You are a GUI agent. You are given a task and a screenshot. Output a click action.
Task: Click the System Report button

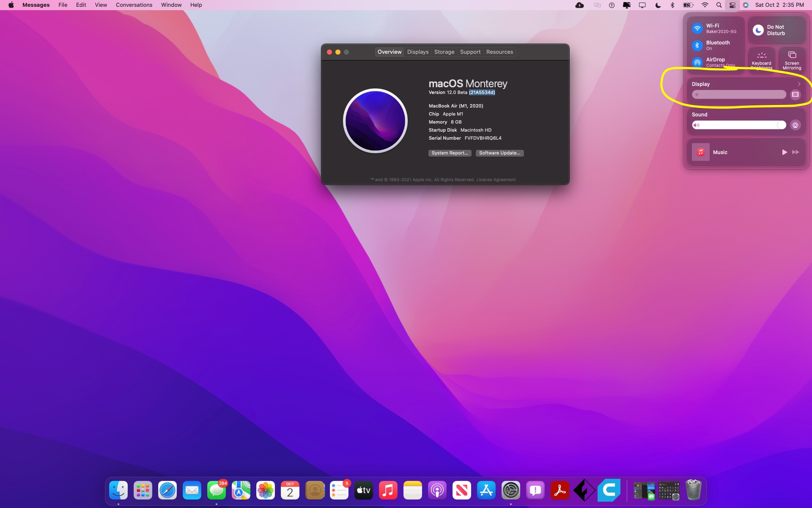[x=450, y=153]
